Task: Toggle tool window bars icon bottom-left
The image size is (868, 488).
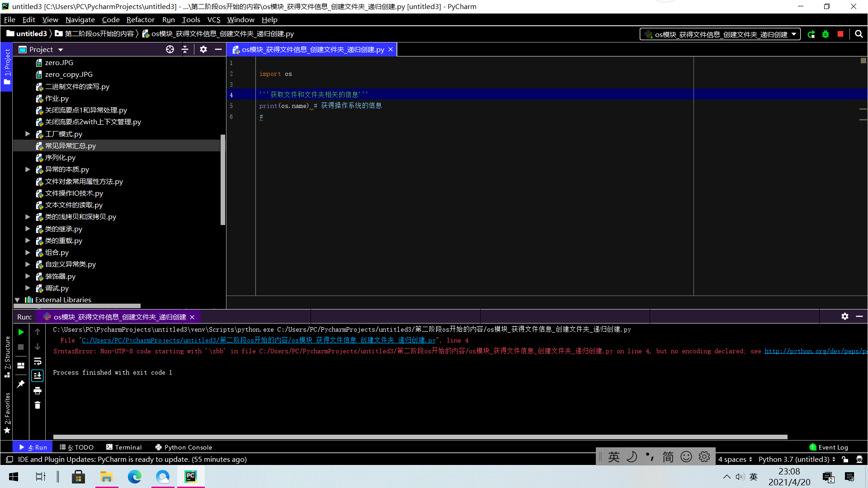Action: coord(9,459)
